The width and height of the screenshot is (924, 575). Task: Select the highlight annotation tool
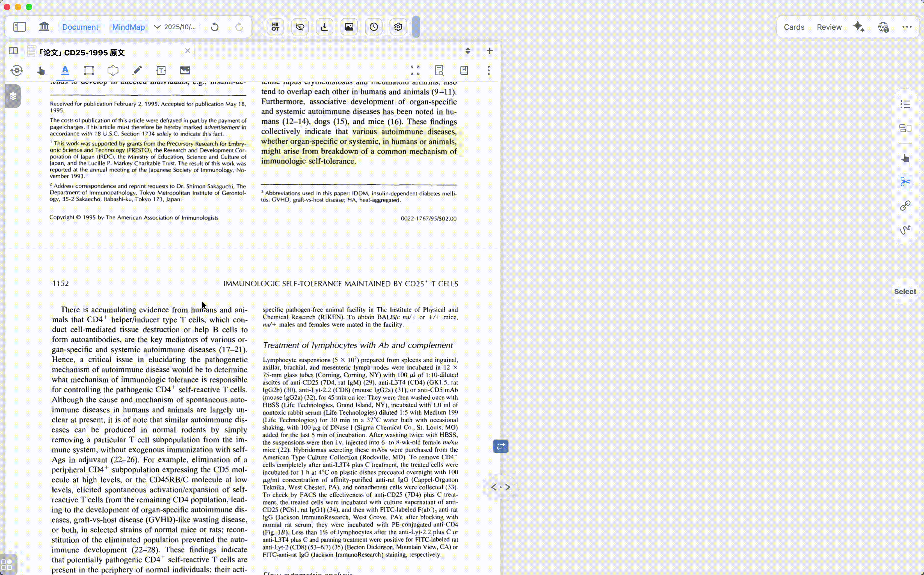65,70
